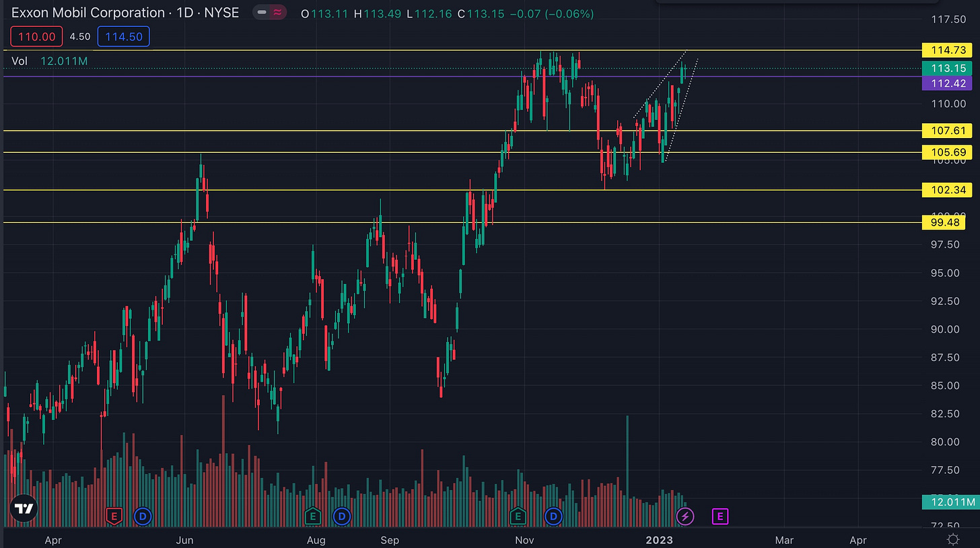Click the magenta upcoming earnings marker
This screenshot has width=980, height=548.
pyautogui.click(x=720, y=516)
